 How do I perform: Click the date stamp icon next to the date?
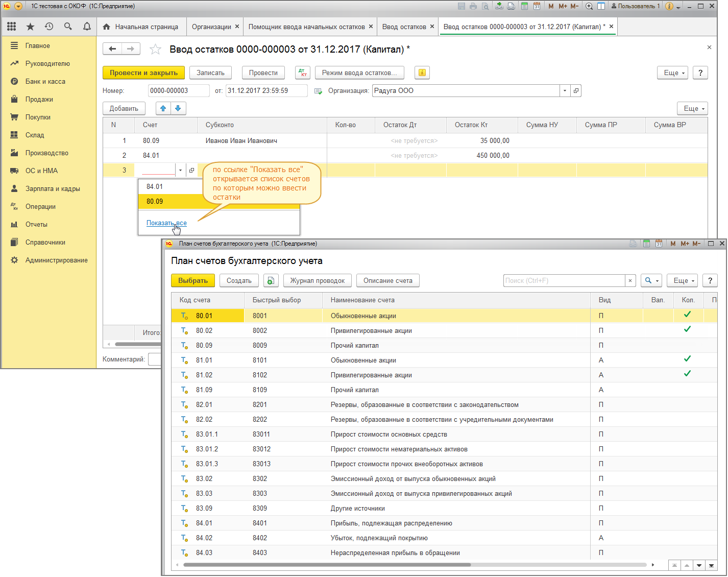pyautogui.click(x=318, y=91)
